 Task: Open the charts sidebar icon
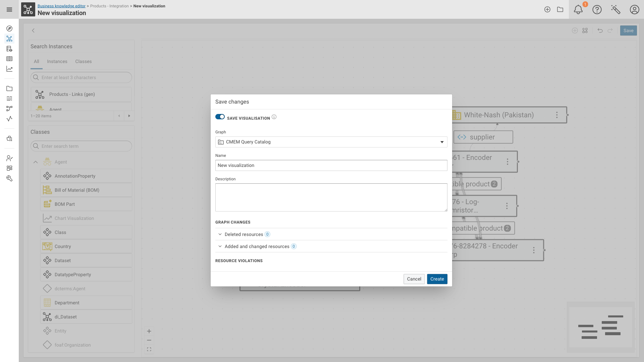point(9,69)
